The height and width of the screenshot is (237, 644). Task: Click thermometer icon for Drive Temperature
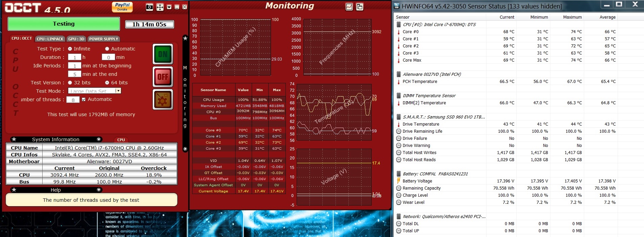click(399, 124)
